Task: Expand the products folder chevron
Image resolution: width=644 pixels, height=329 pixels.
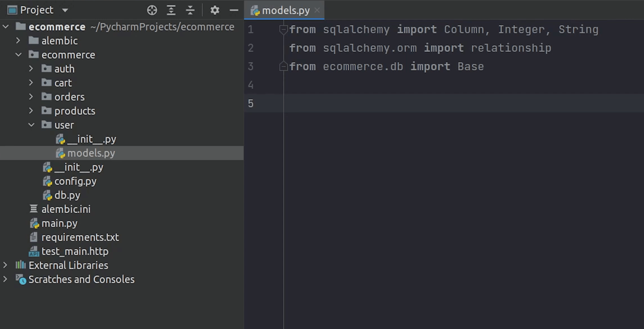Action: coord(31,111)
